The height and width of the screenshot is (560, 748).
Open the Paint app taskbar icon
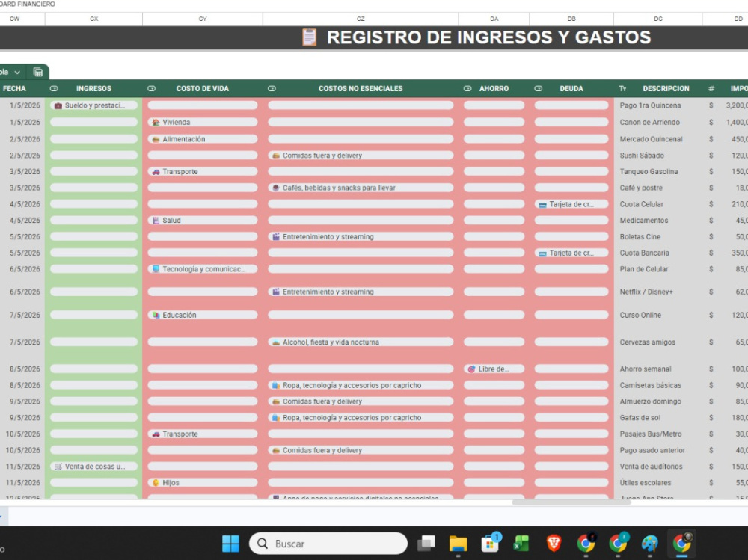(x=650, y=544)
